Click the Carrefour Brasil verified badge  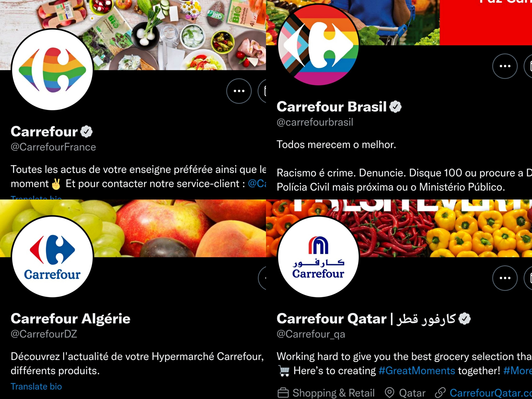click(395, 107)
